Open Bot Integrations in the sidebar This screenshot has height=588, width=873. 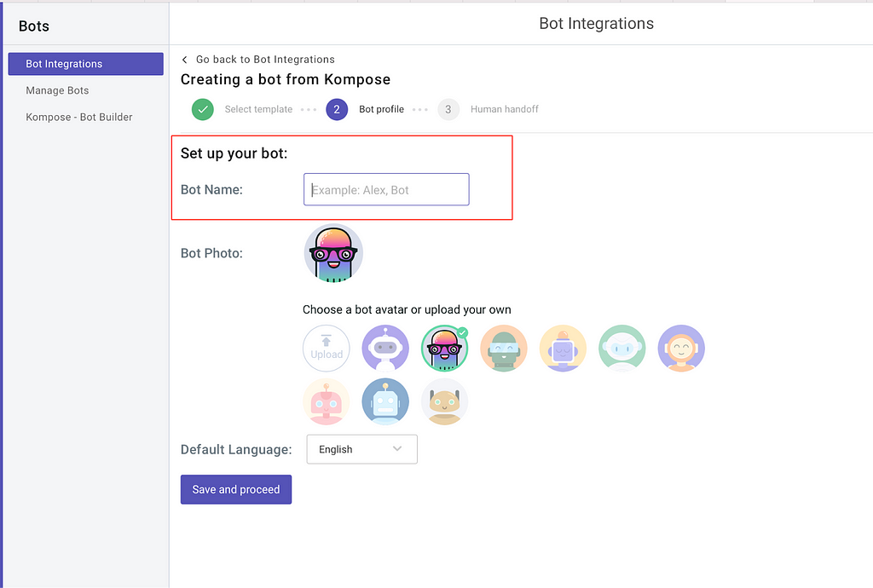point(85,64)
